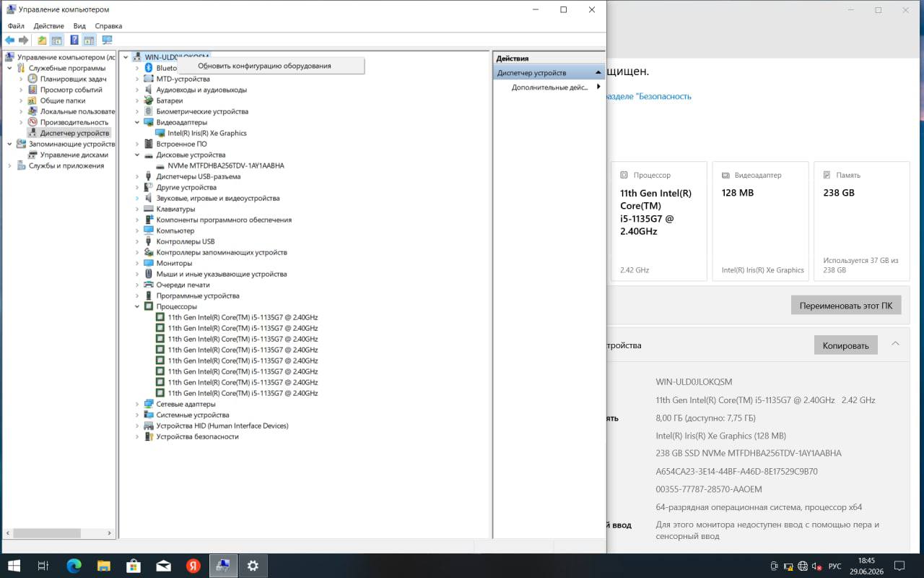Screen dimensions: 924x578
Task: Select Диспетчер устройств in the left tree
Action: pos(74,133)
